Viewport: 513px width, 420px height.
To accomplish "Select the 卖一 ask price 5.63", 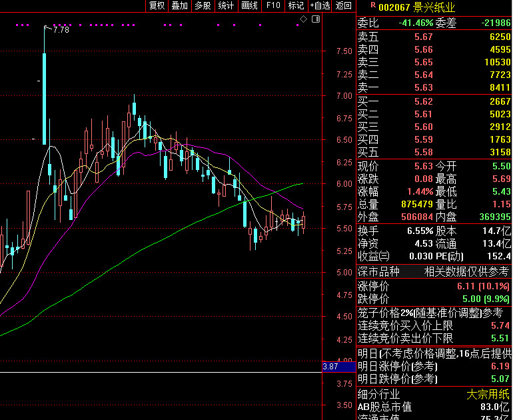I will click(x=423, y=87).
